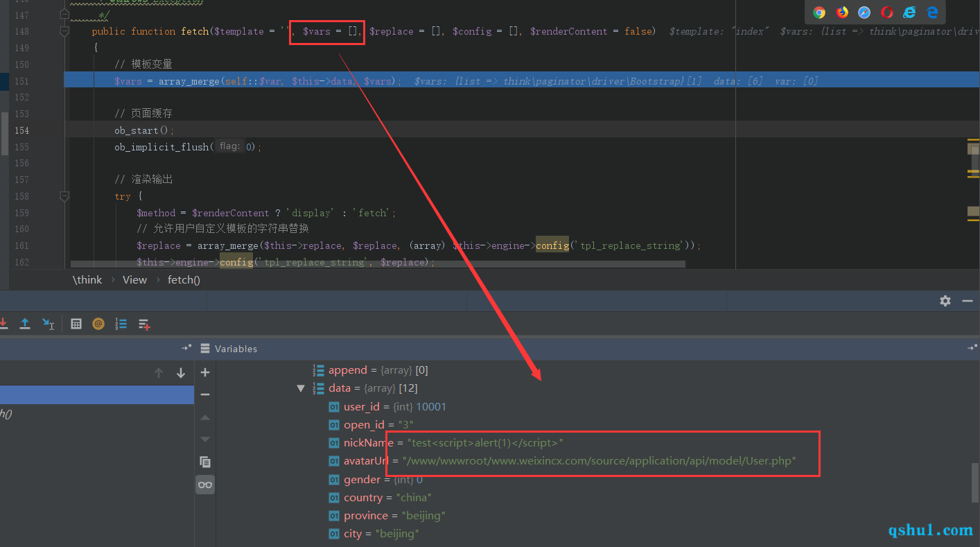980x547 pixels.
Task: Click the fetch() breadcrumb
Action: pyautogui.click(x=184, y=280)
